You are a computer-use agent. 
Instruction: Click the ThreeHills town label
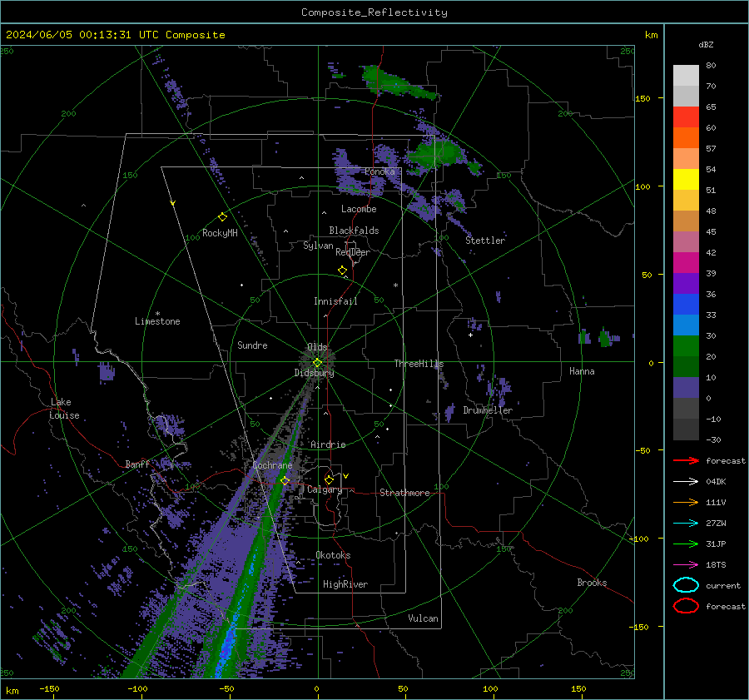coord(419,364)
